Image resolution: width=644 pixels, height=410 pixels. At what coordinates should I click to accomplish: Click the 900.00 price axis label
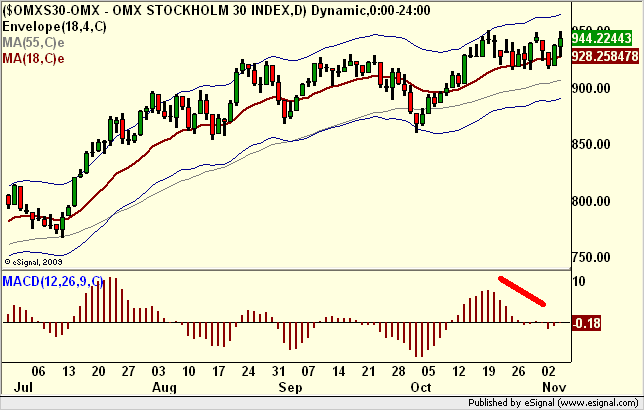(x=591, y=88)
